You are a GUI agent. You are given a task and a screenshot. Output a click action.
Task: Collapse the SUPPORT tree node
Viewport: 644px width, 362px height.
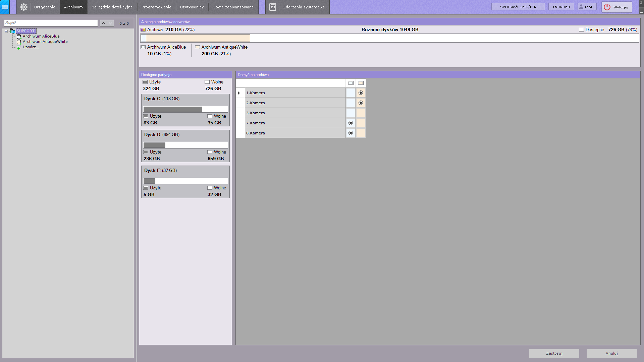pos(6,31)
